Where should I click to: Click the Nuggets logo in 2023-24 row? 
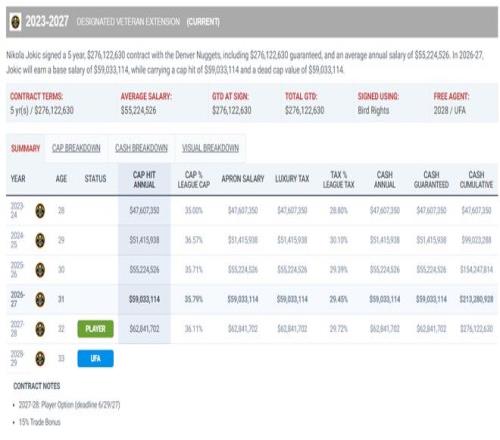click(40, 211)
